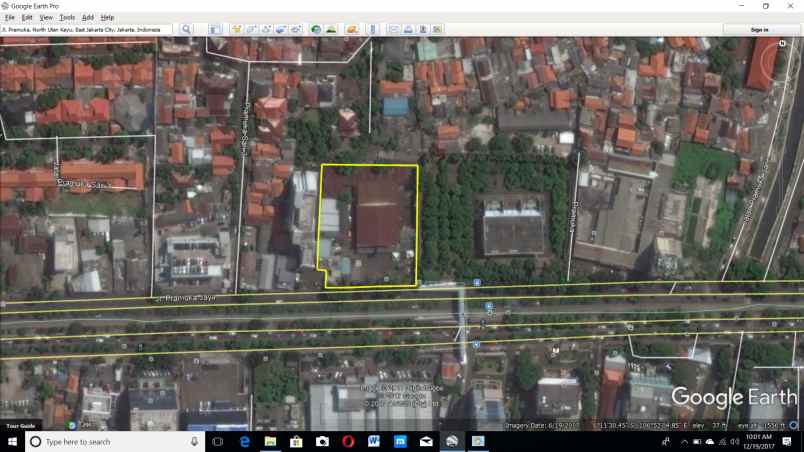Click the Print icon in toolbar

[408, 30]
